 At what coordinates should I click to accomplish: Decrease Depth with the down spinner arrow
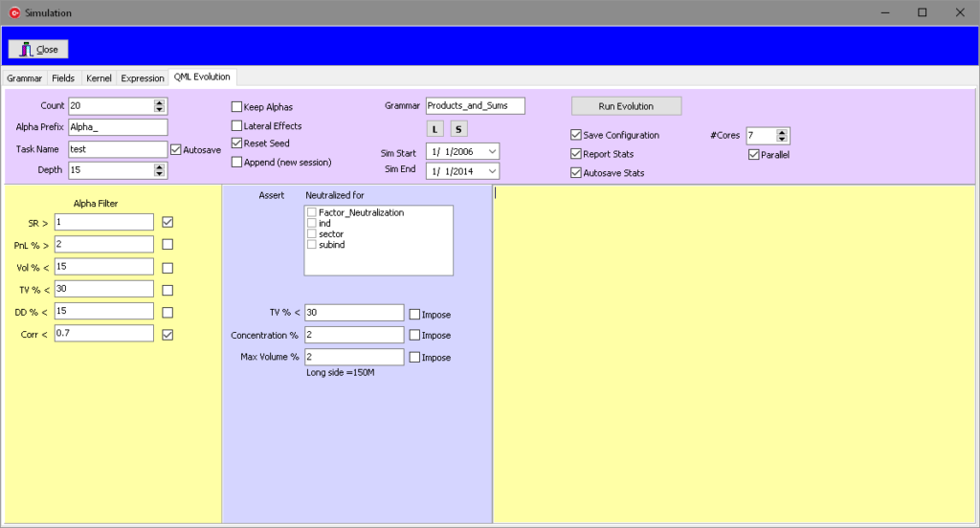pyautogui.click(x=160, y=174)
